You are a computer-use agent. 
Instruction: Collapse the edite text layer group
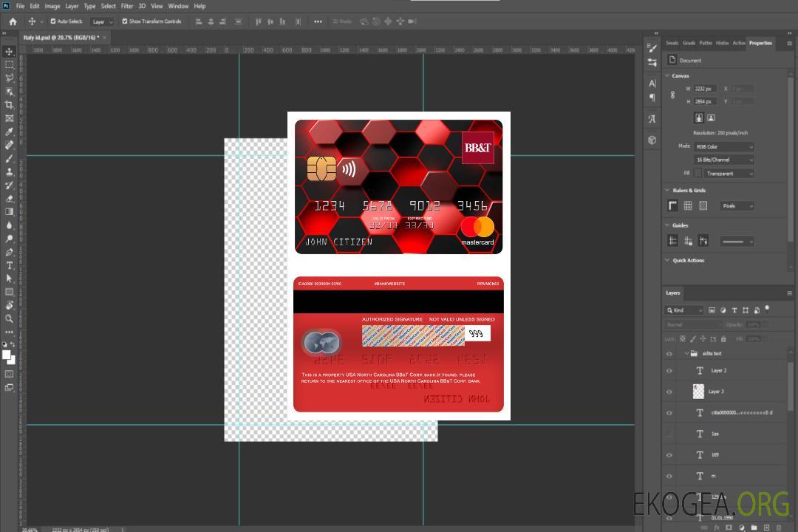(686, 354)
